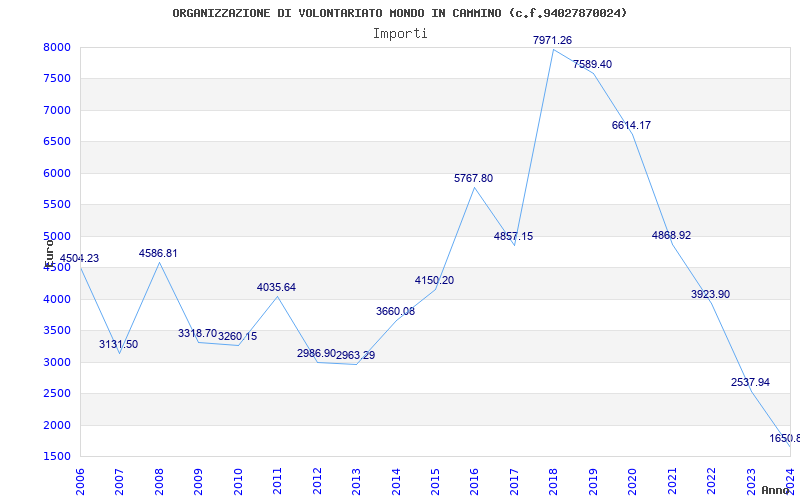Click the y-axis value 6000
This screenshot has height=500, width=800.
point(57,173)
